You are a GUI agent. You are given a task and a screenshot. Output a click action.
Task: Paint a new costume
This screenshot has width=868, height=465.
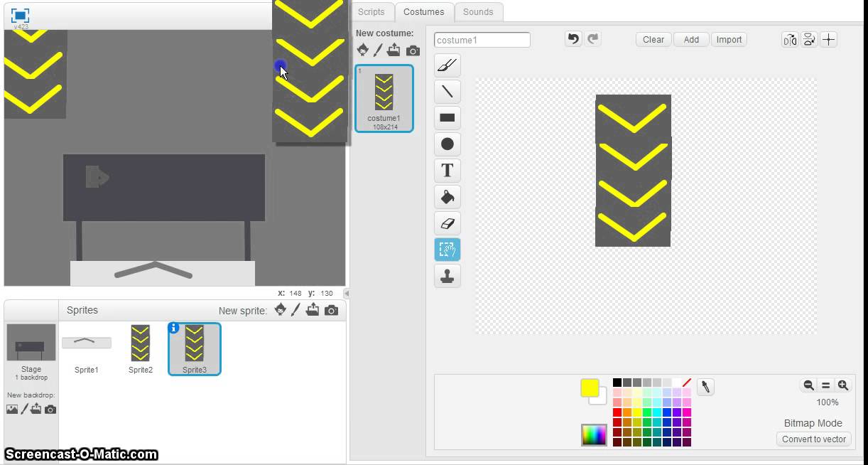pyautogui.click(x=378, y=50)
